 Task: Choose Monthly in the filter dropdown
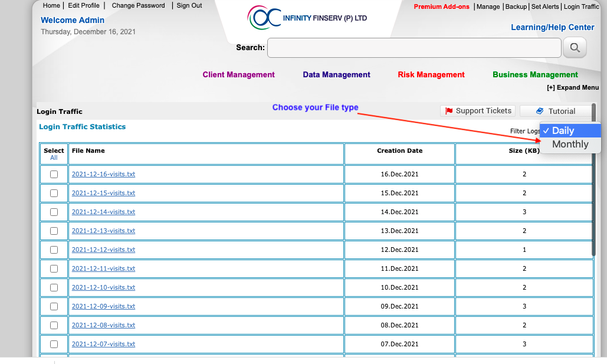tap(570, 144)
